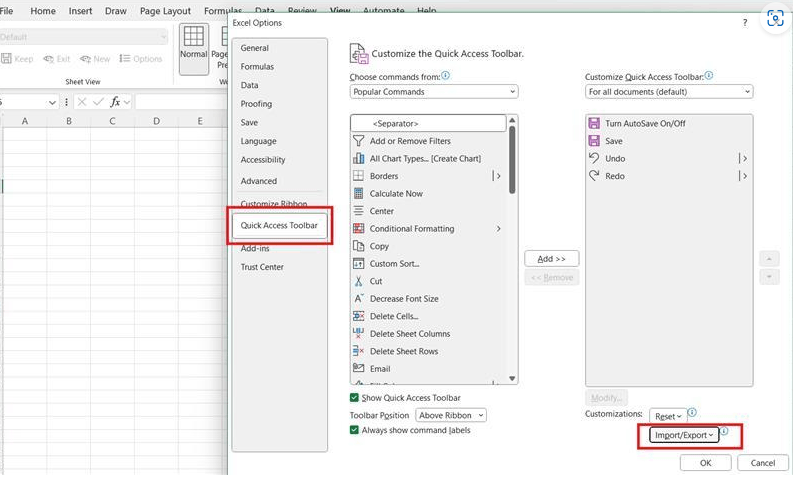Viewport: 793px width, 477px height.
Task: Click the command list scroll down arrow
Action: tap(512, 378)
